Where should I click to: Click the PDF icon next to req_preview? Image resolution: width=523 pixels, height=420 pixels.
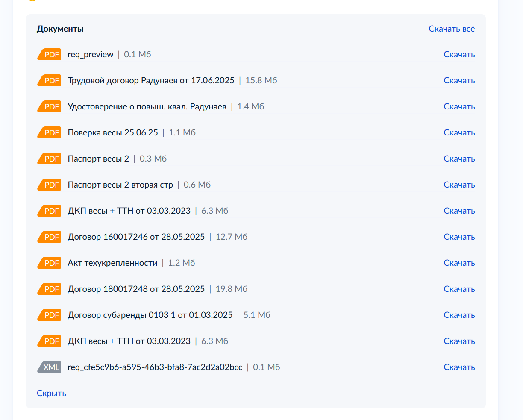pyautogui.click(x=49, y=54)
